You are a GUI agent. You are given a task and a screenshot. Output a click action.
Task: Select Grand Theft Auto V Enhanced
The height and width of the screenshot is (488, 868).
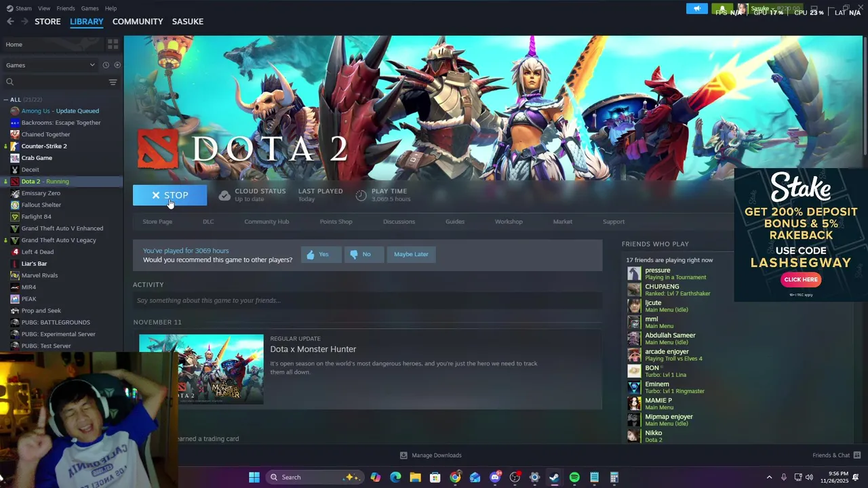coord(62,228)
